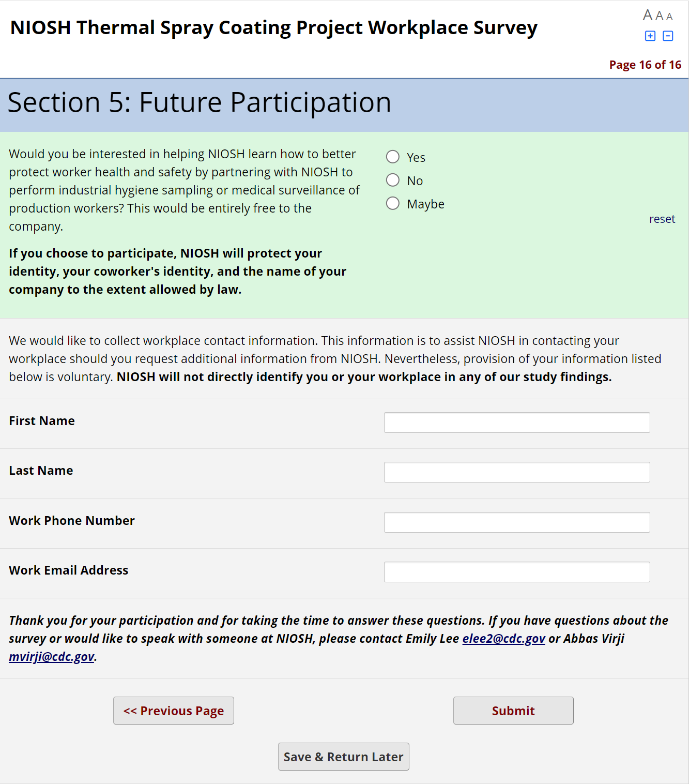Viewport: 689px width, 784px height.
Task: Open the elee2@cdc.gov email link
Action: click(x=503, y=639)
